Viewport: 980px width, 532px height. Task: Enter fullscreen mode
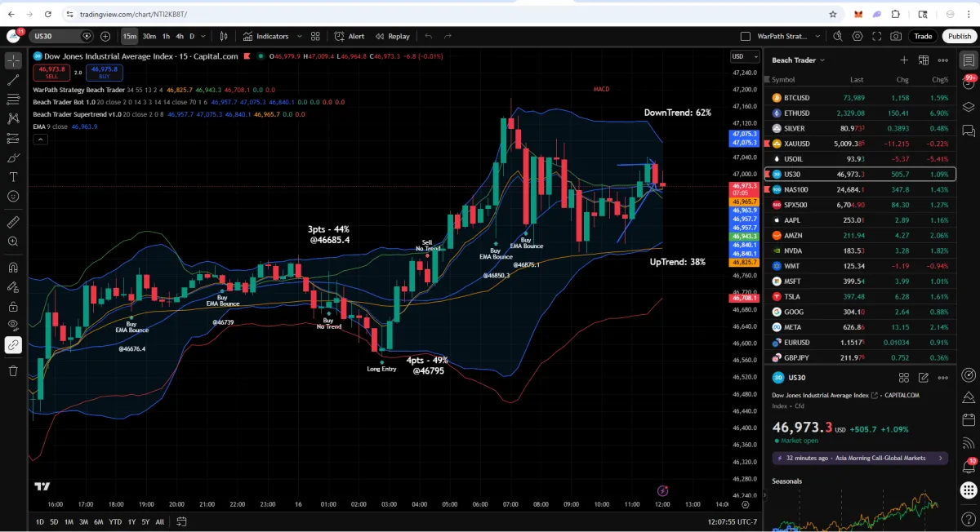pyautogui.click(x=877, y=36)
